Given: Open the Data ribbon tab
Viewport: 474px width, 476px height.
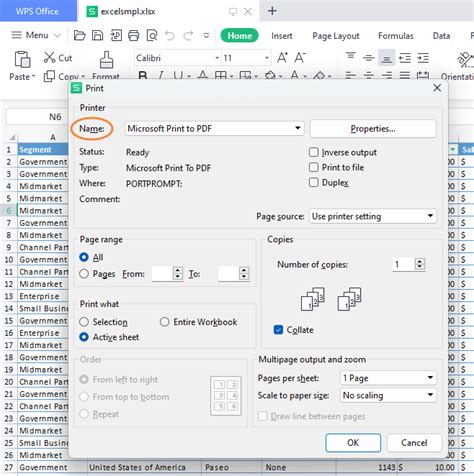Looking at the screenshot, I should pos(441,36).
